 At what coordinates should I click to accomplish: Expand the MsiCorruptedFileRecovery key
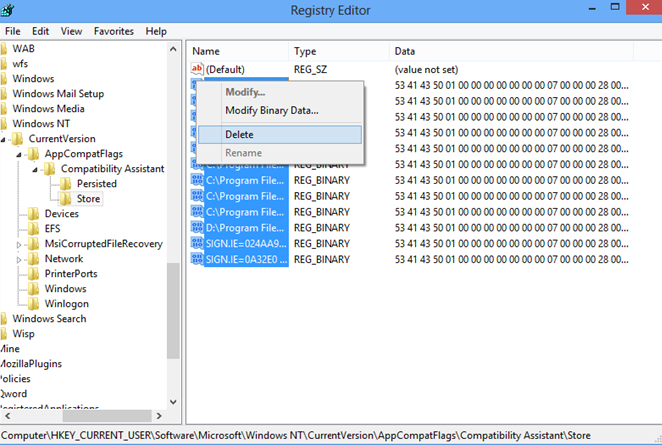tap(19, 244)
